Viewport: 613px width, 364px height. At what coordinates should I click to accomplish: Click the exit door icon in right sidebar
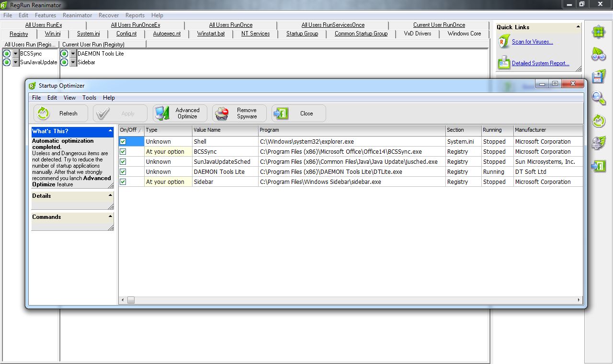point(599,166)
